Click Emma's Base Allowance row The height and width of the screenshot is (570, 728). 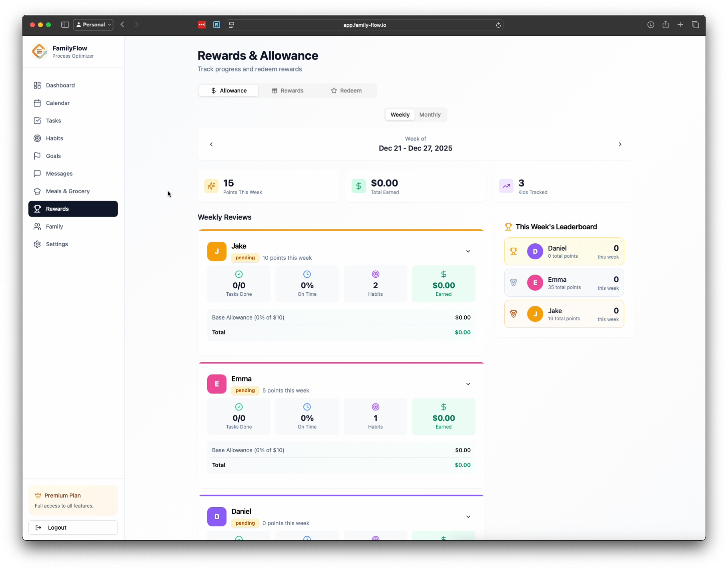(x=341, y=450)
